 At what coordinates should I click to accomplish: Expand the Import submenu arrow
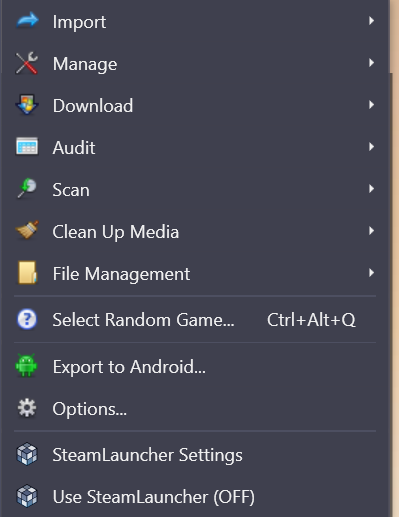point(371,21)
